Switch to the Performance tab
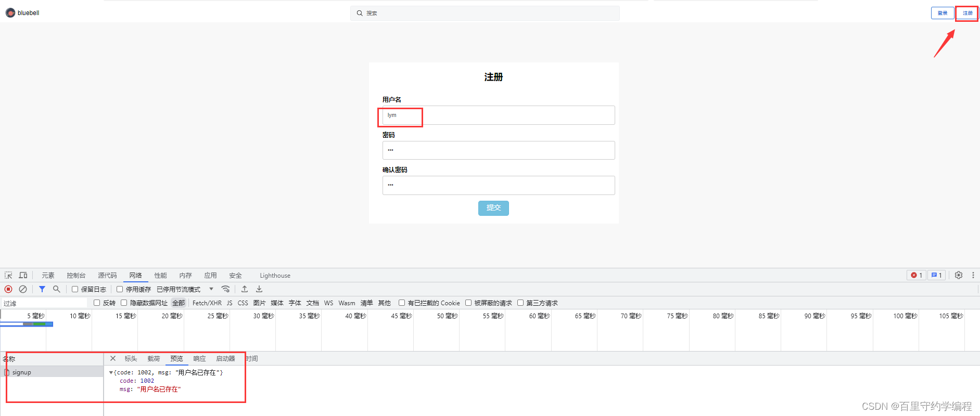This screenshot has width=980, height=416. point(161,276)
